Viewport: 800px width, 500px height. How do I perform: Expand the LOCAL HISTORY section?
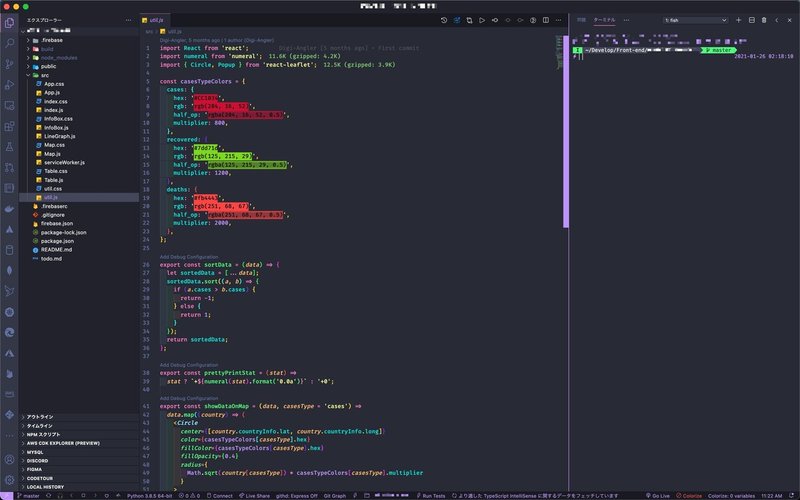click(x=79, y=487)
